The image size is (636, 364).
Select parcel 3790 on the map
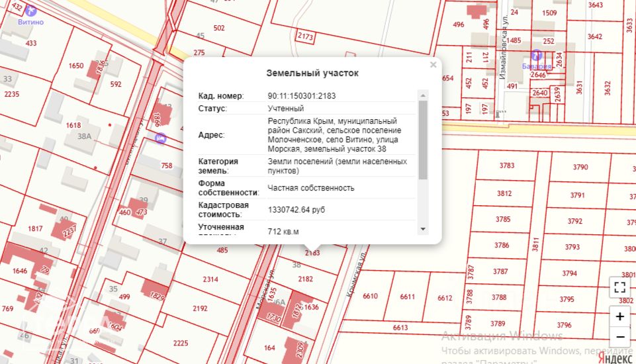click(580, 167)
